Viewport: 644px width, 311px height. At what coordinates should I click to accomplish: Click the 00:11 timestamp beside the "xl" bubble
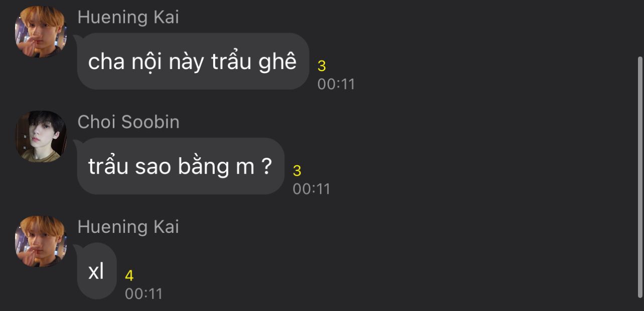[x=144, y=293]
